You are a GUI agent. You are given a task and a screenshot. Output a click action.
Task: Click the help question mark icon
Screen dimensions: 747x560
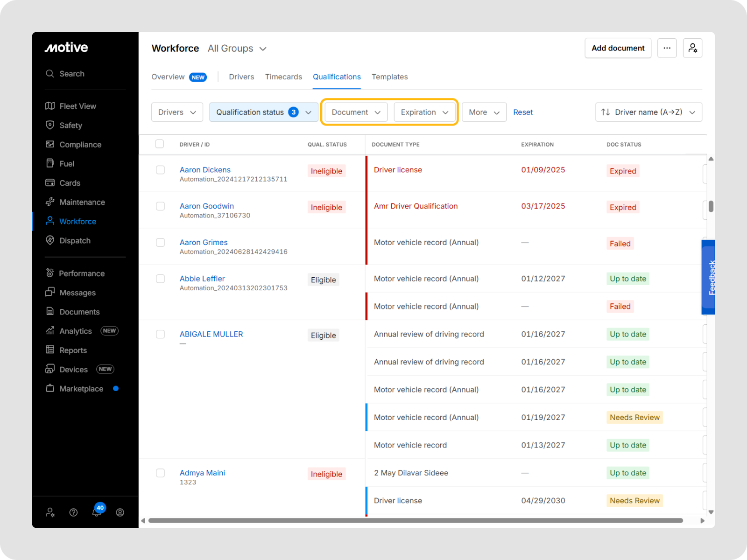point(73,512)
